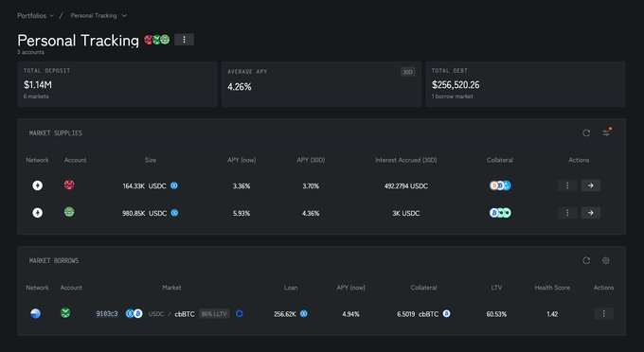The image size is (644, 352).
Task: Select the green account avatar in the borrow row
Action: click(x=65, y=313)
